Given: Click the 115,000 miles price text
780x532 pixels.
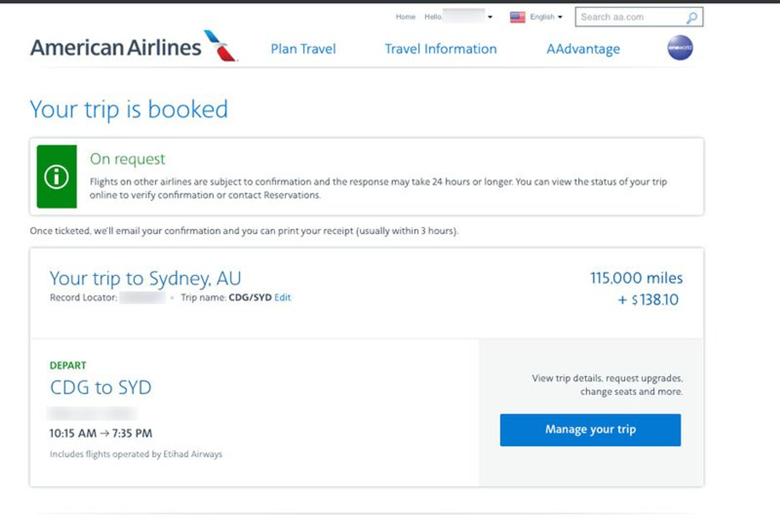Looking at the screenshot, I should tap(636, 278).
